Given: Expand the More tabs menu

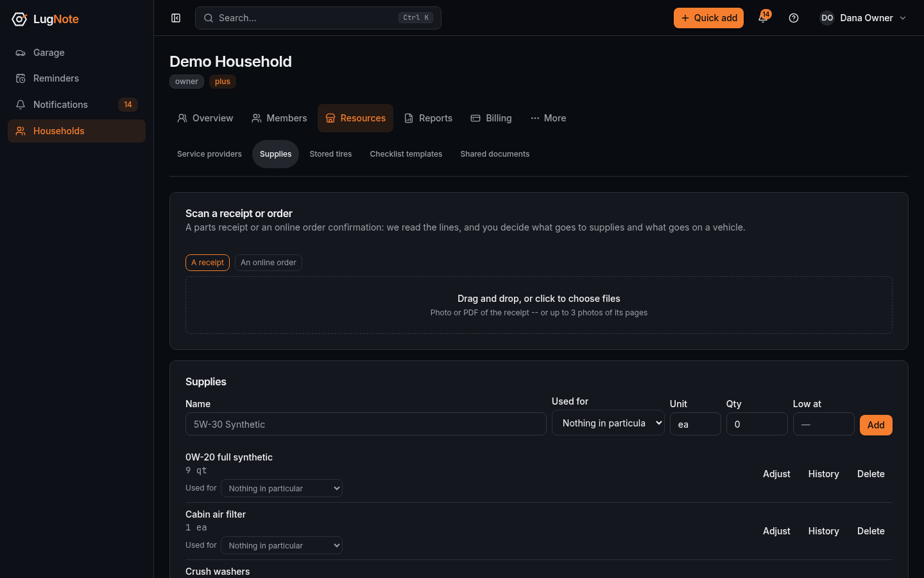Looking at the screenshot, I should pyautogui.click(x=548, y=118).
